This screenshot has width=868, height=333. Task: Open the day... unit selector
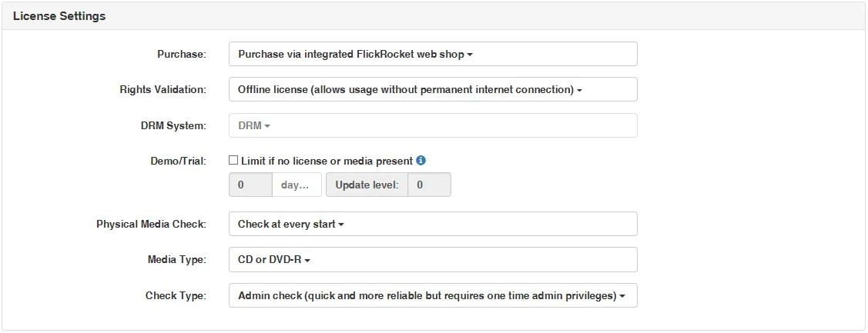click(x=297, y=185)
